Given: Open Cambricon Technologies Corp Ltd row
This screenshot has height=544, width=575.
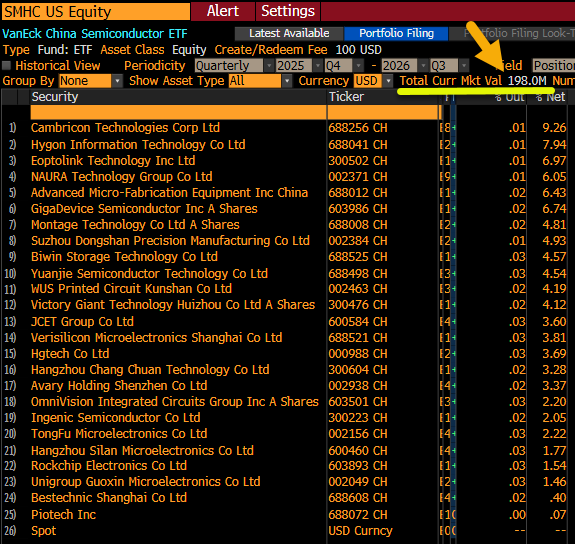Looking at the screenshot, I should click(x=125, y=128).
